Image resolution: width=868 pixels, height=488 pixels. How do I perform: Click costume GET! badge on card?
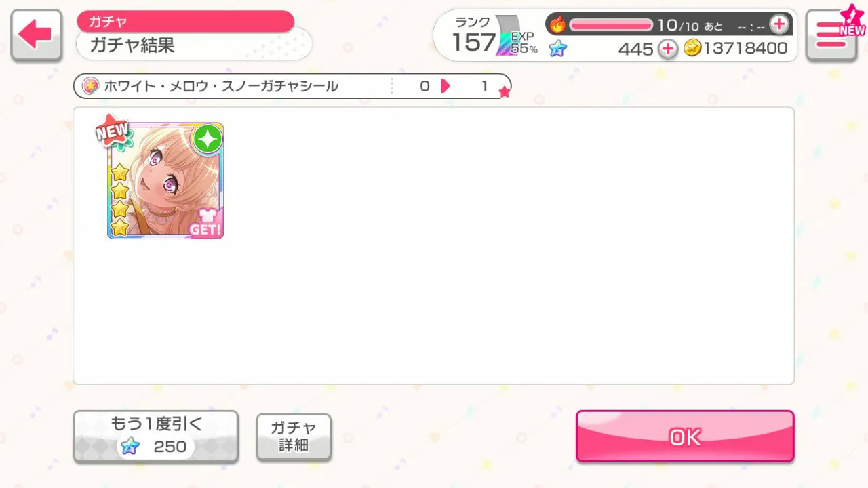205,222
